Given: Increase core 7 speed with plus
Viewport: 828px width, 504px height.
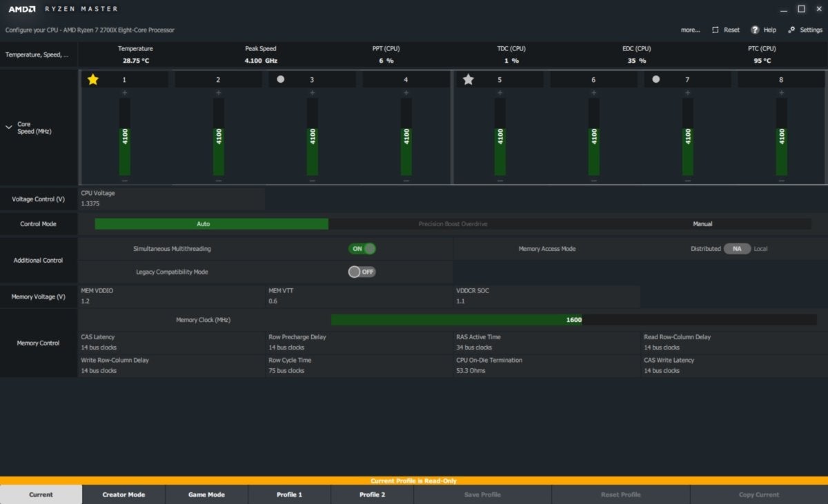Looking at the screenshot, I should click(x=688, y=92).
